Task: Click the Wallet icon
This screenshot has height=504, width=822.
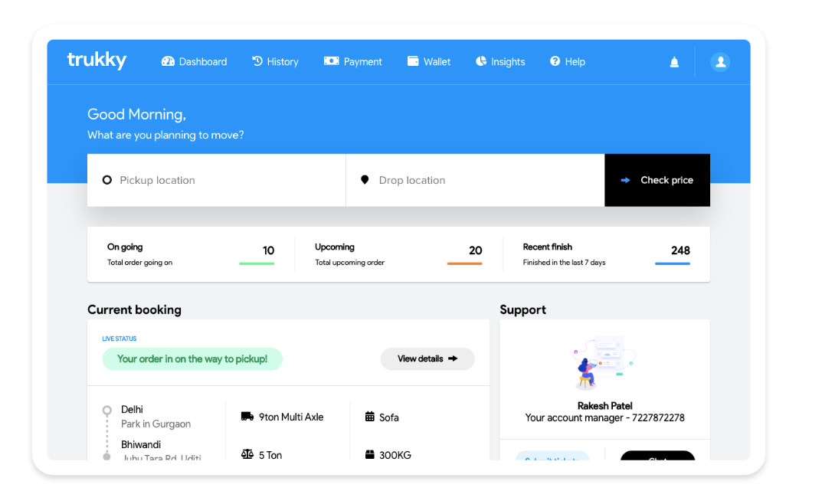Action: coord(413,61)
